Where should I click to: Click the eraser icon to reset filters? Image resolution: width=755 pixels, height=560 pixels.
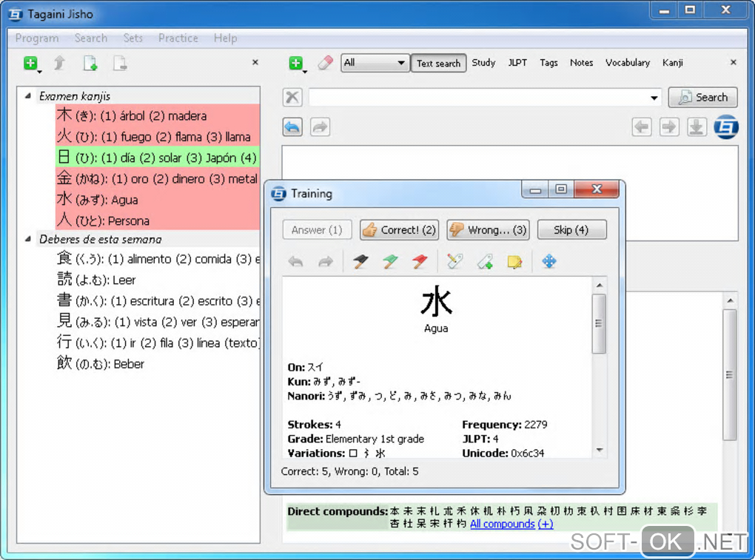coord(326,63)
